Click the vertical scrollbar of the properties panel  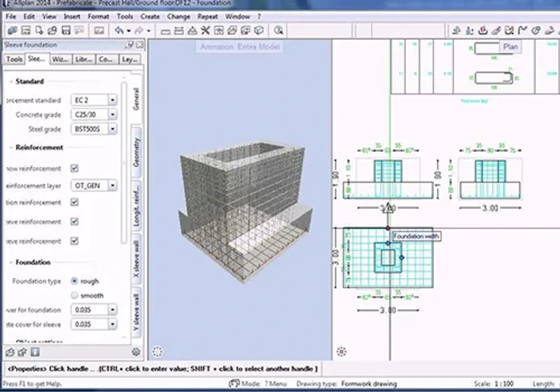tap(124, 162)
